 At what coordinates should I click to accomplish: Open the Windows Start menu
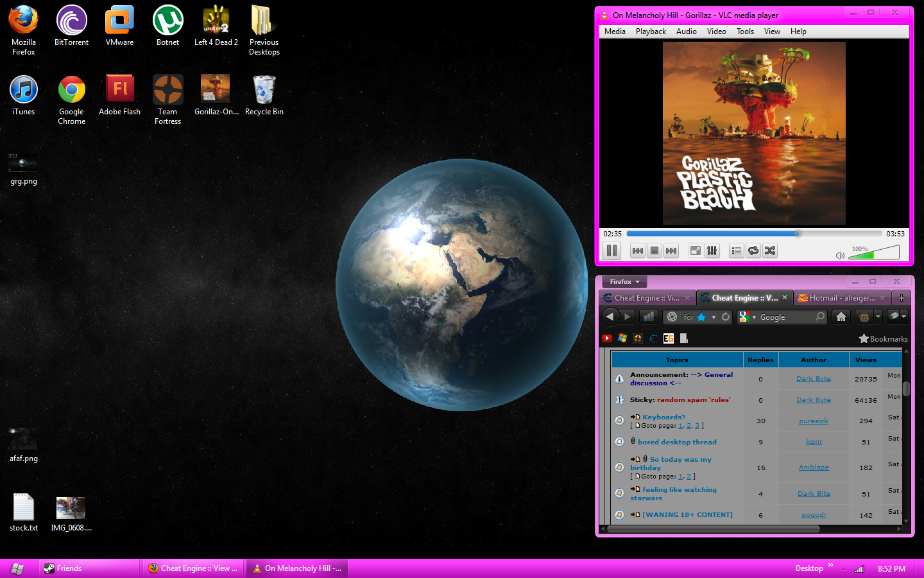17,568
